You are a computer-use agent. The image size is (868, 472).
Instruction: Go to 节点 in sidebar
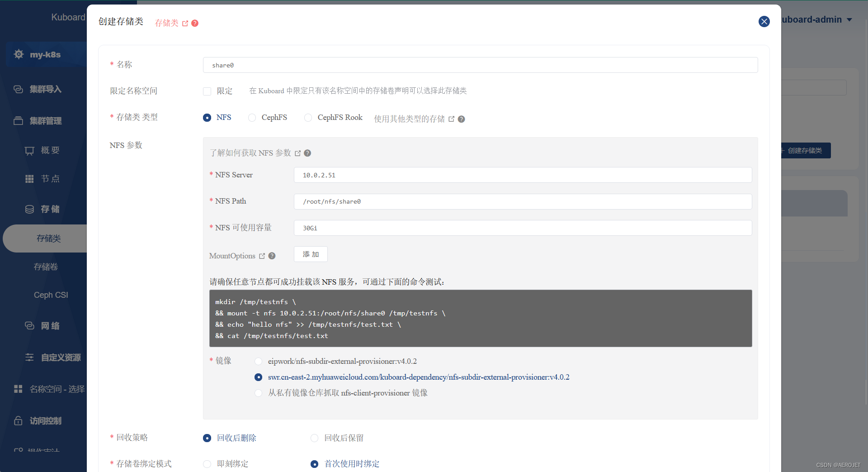(50, 179)
